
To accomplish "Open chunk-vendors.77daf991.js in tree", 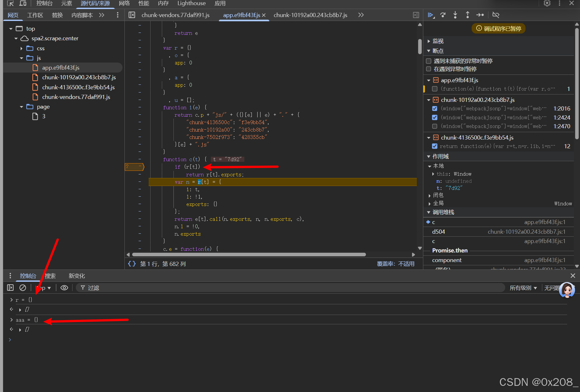I will pos(76,97).
